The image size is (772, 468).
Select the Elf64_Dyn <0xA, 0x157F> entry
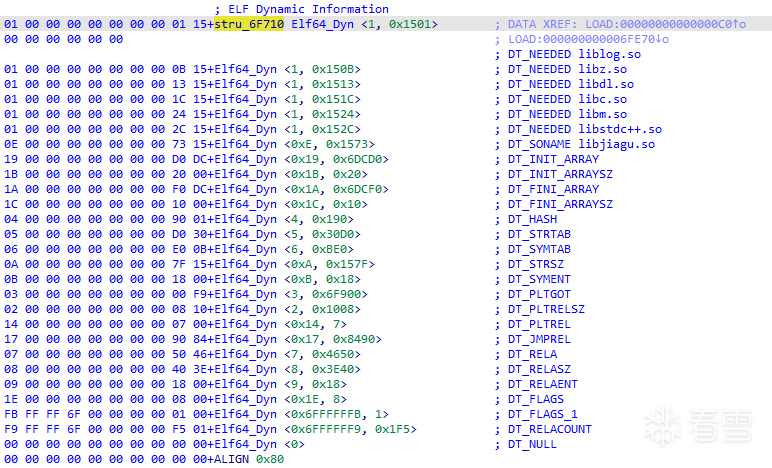click(x=294, y=264)
